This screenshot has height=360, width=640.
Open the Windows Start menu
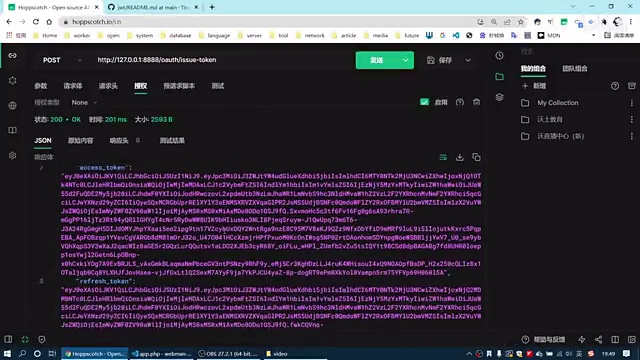coord(7,353)
